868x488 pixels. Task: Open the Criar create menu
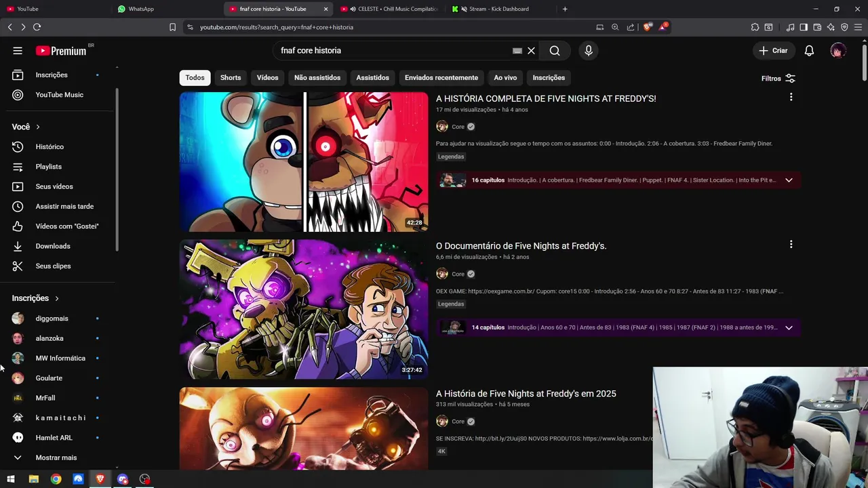(x=774, y=50)
